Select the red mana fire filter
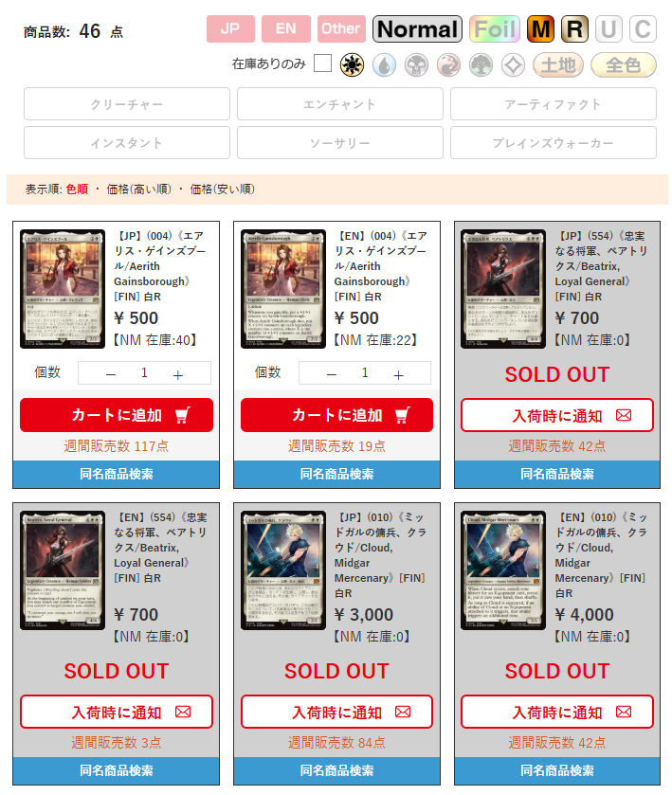This screenshot has height=795, width=672. pos(449,64)
